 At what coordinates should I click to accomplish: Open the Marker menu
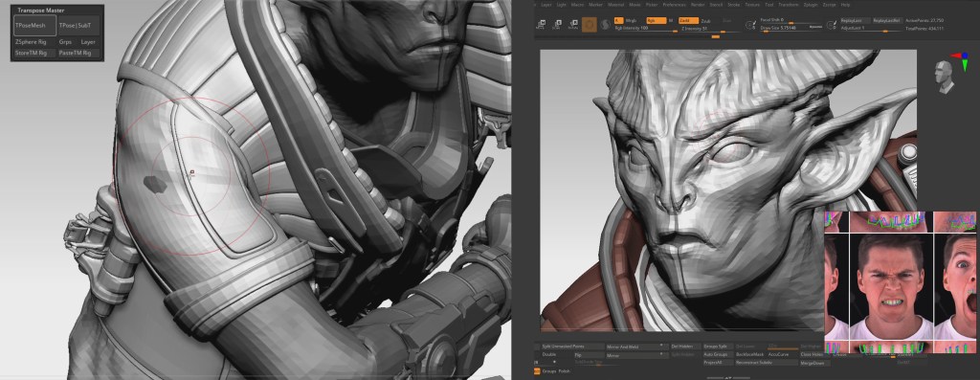(595, 5)
